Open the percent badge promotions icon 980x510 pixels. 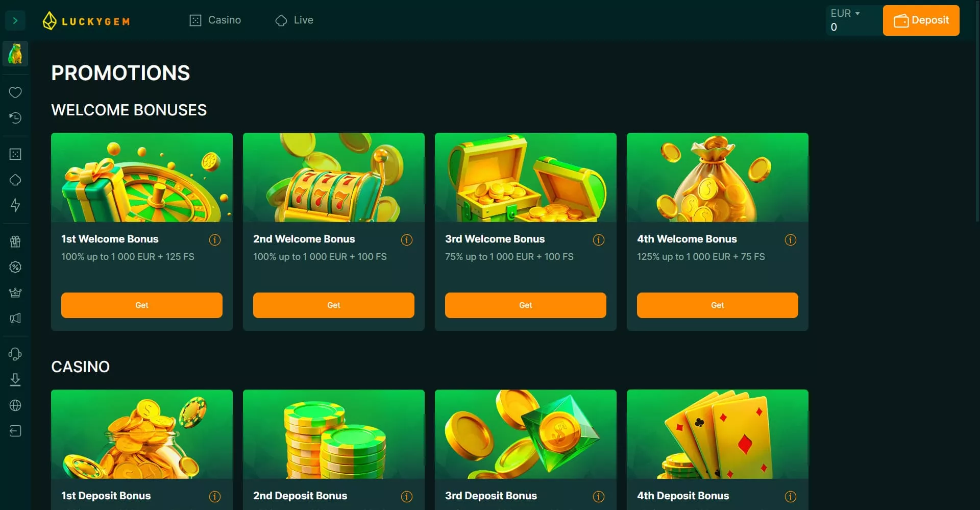tap(15, 267)
